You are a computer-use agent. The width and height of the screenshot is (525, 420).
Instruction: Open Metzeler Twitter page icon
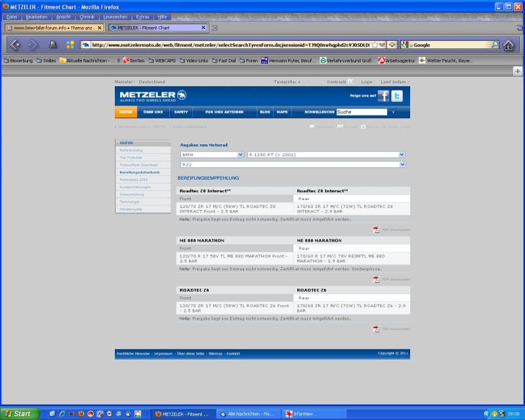pos(397,96)
